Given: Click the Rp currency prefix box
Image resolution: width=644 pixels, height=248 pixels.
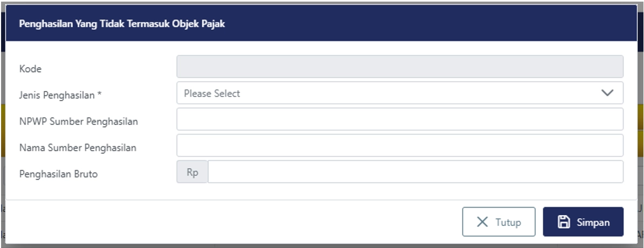Looking at the screenshot, I should (x=192, y=172).
